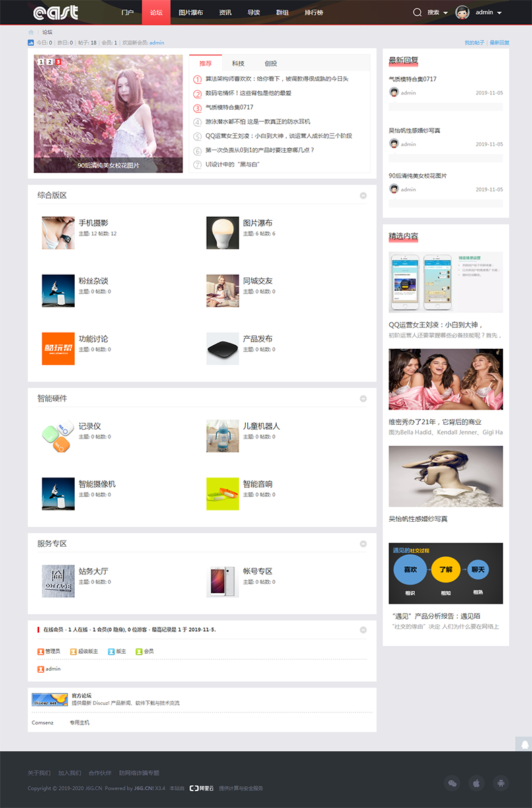Open 吴怡帆性感婚纱写真 featured image
The height and width of the screenshot is (808, 532).
pos(446,476)
